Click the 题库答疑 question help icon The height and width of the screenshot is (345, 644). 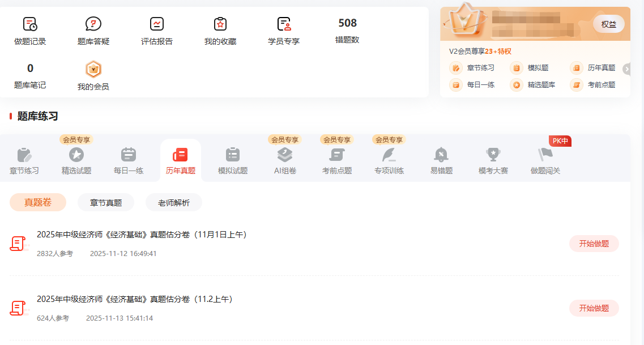coord(93,24)
